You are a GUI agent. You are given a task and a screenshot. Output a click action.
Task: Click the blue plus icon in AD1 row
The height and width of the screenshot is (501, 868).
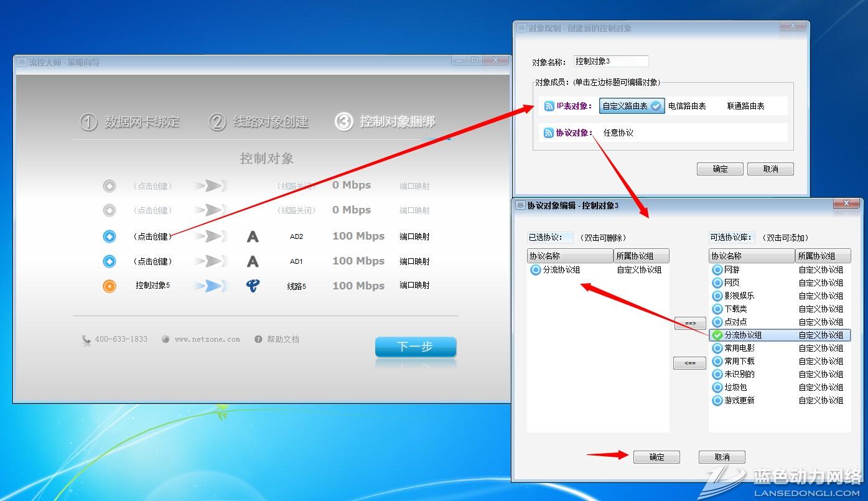coord(110,261)
